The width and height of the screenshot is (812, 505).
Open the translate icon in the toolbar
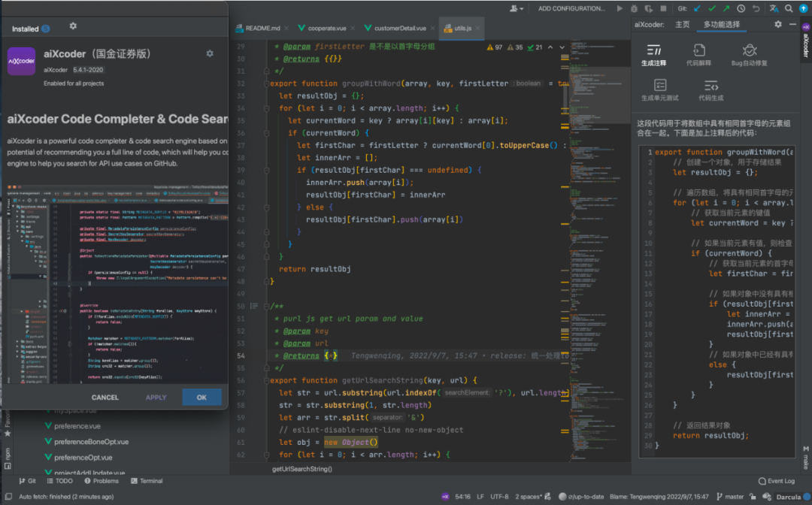tap(774, 8)
